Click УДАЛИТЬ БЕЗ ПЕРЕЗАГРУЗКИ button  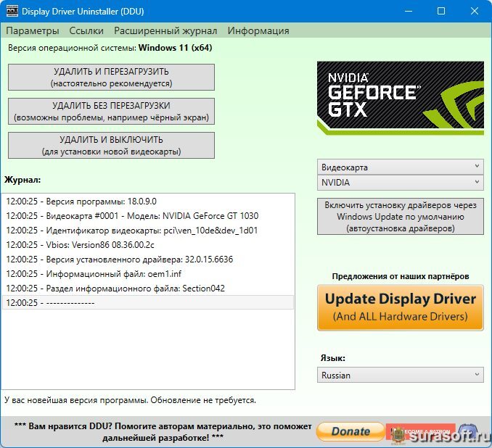click(x=112, y=112)
